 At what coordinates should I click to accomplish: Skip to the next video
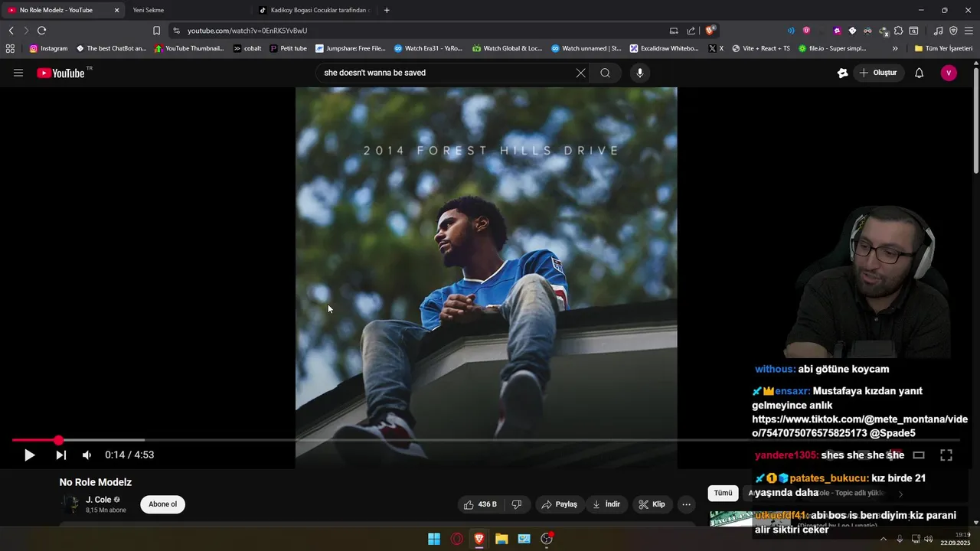click(x=61, y=455)
